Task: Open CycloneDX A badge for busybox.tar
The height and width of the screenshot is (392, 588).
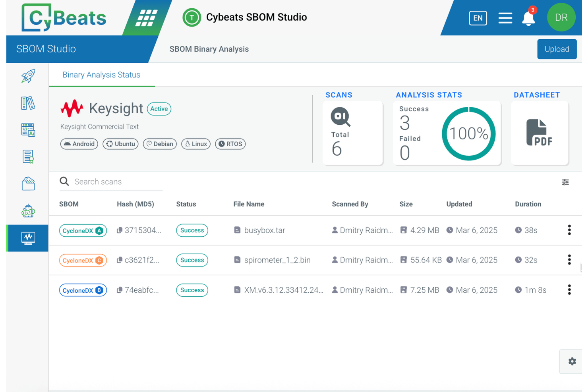Action: (83, 231)
